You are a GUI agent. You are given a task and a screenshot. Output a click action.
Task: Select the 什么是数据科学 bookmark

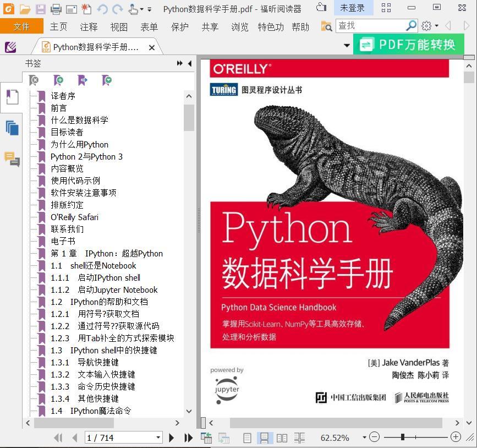(79, 120)
